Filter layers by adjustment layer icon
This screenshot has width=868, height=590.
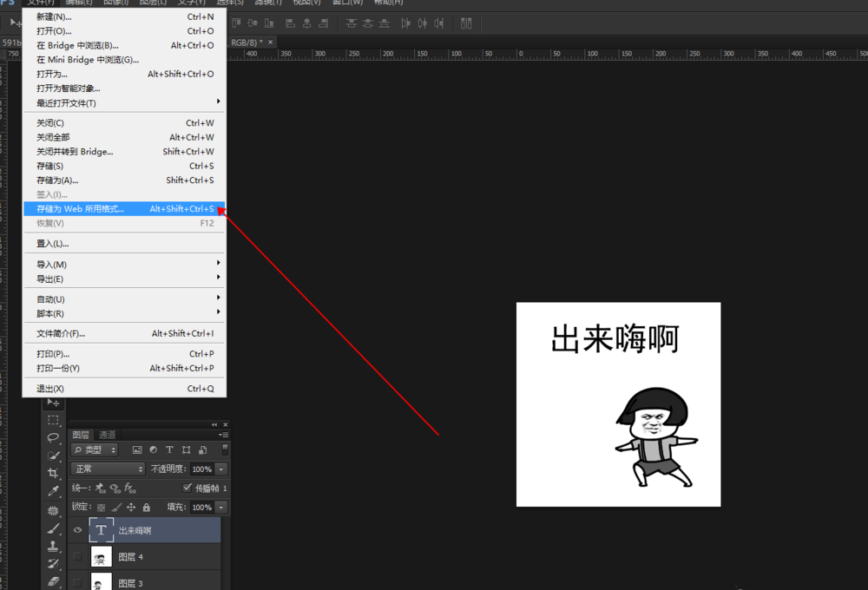point(154,450)
